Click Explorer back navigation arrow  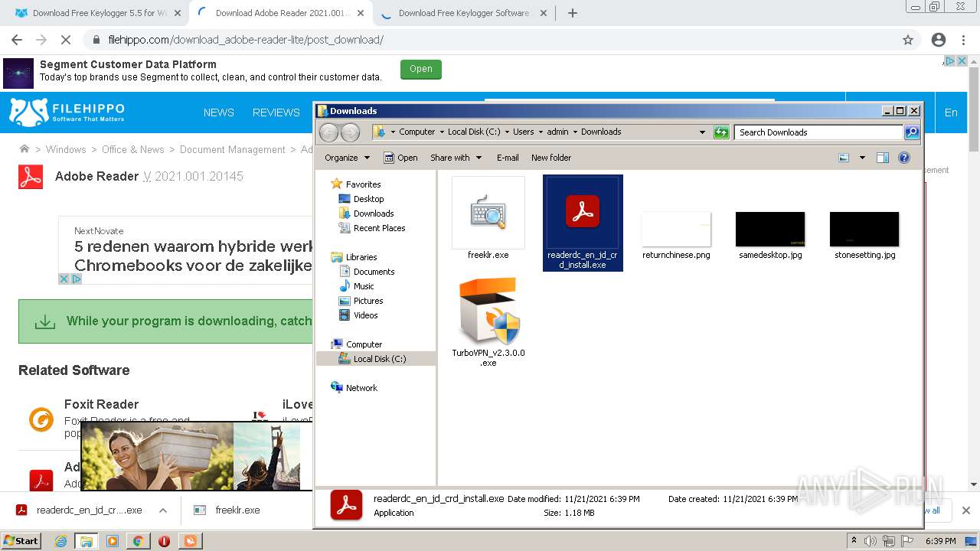click(x=328, y=132)
